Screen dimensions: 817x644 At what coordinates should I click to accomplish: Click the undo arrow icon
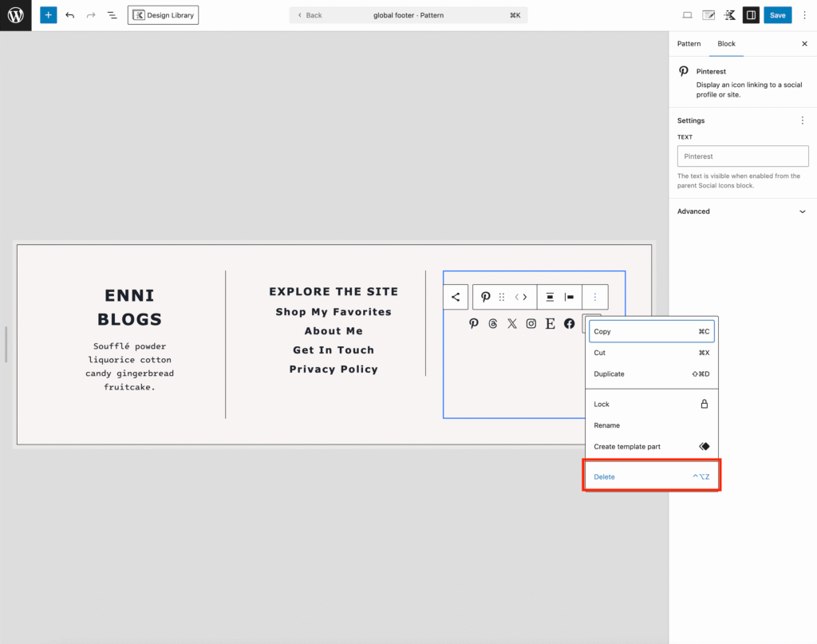click(70, 15)
